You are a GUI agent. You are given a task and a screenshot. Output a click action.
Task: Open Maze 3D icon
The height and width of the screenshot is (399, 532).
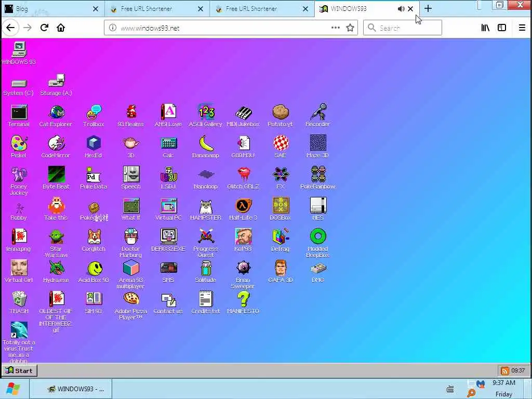coord(318,147)
